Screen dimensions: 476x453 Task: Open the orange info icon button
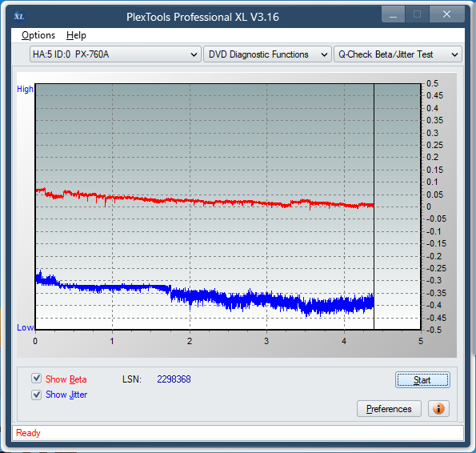(438, 408)
